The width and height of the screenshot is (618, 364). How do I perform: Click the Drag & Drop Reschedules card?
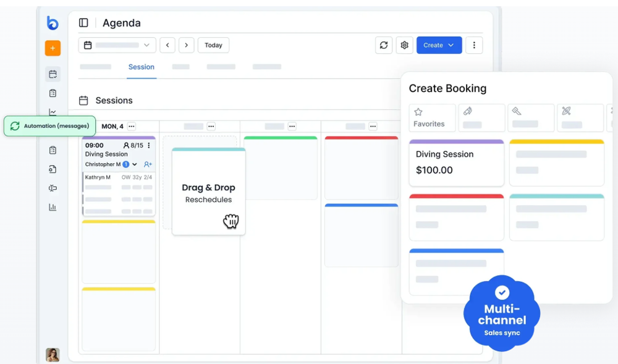click(208, 192)
